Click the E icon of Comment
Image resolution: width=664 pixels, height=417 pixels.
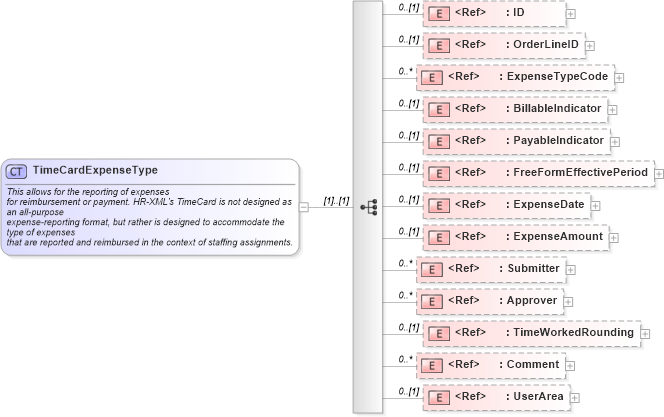[x=432, y=365]
